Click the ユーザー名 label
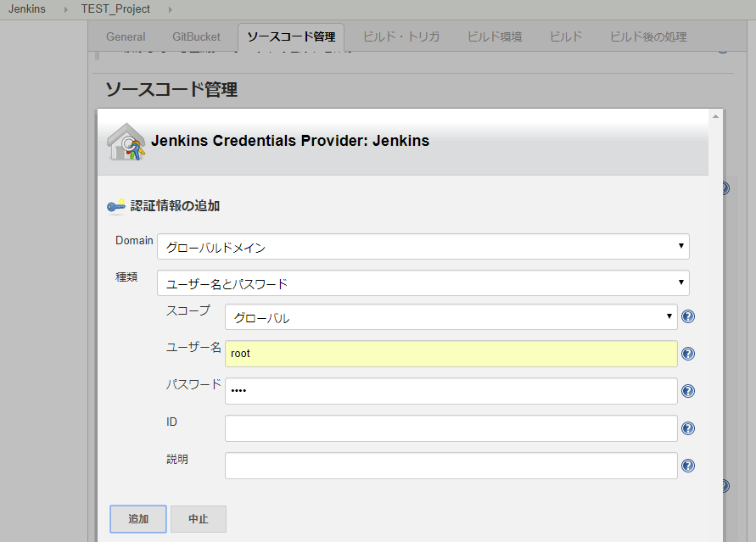The image size is (756, 542). pos(193,348)
